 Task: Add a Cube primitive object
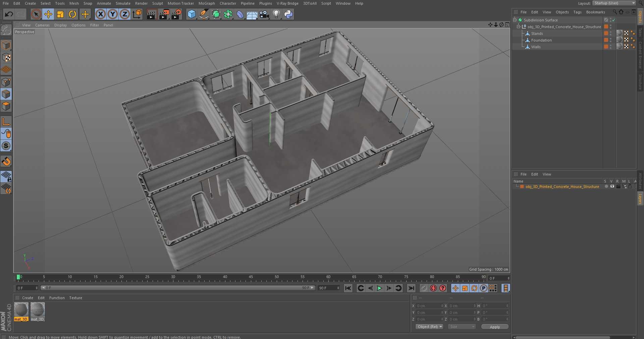(192, 14)
